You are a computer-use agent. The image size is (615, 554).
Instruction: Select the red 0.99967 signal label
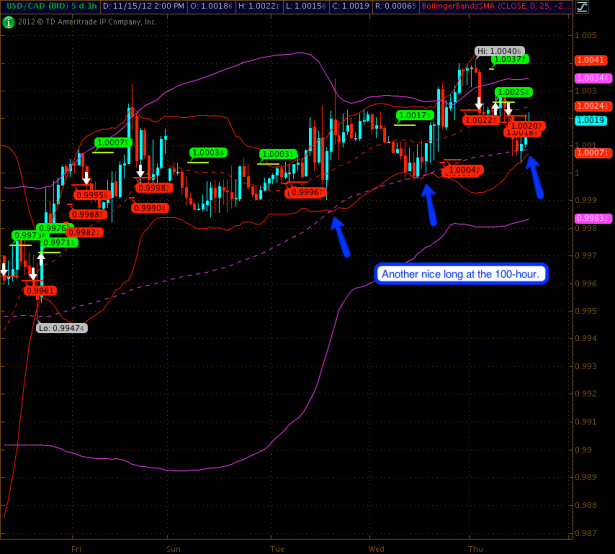pyautogui.click(x=307, y=192)
